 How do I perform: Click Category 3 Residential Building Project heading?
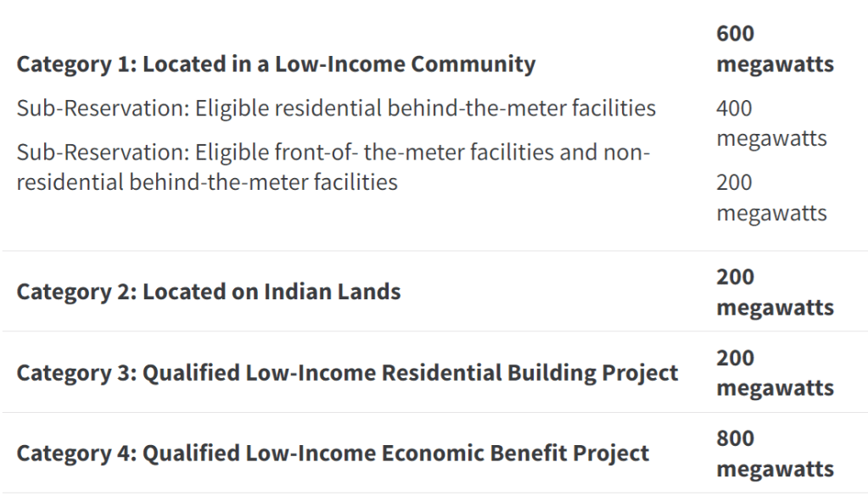tap(347, 373)
